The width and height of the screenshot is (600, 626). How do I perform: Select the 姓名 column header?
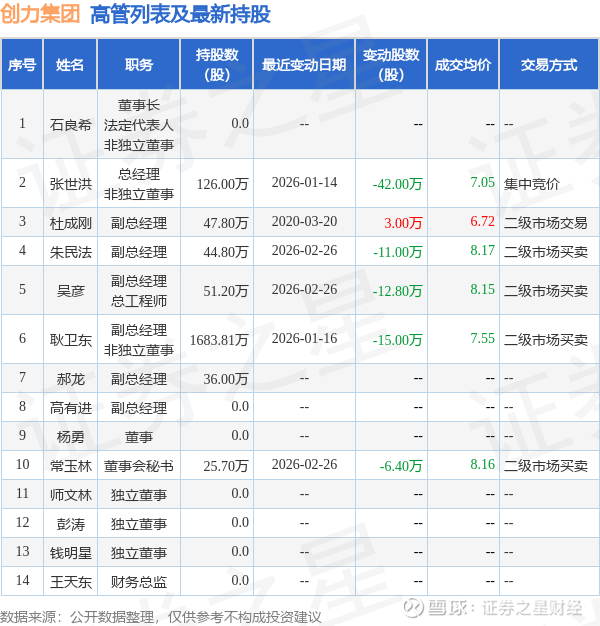click(70, 64)
